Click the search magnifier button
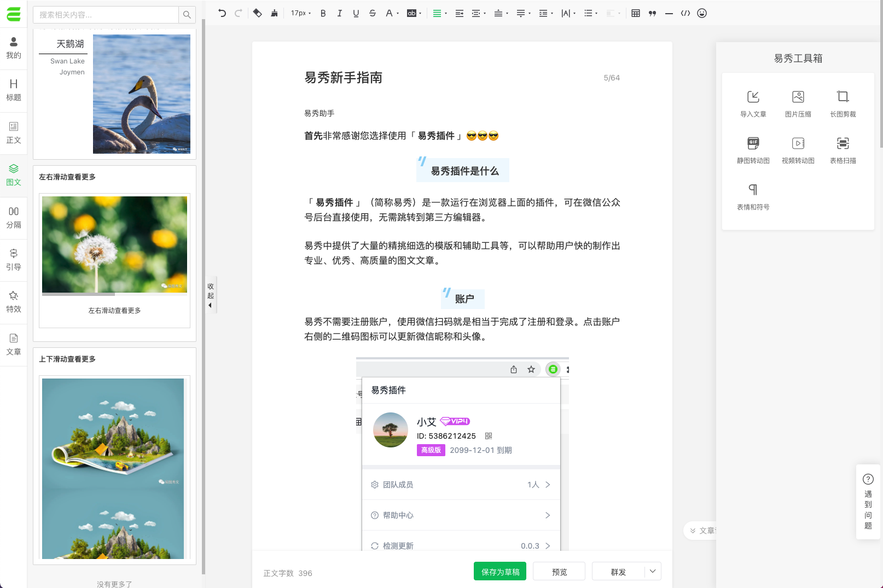 tap(187, 15)
